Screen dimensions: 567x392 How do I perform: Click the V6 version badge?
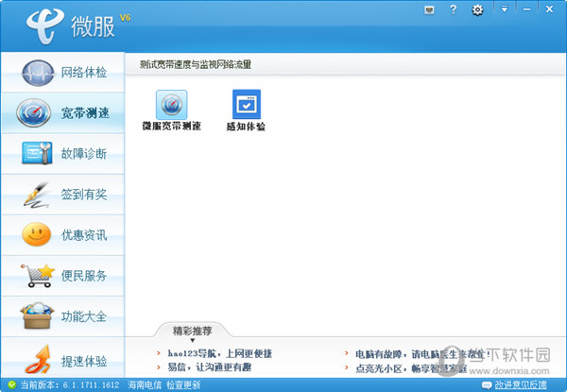coord(125,18)
